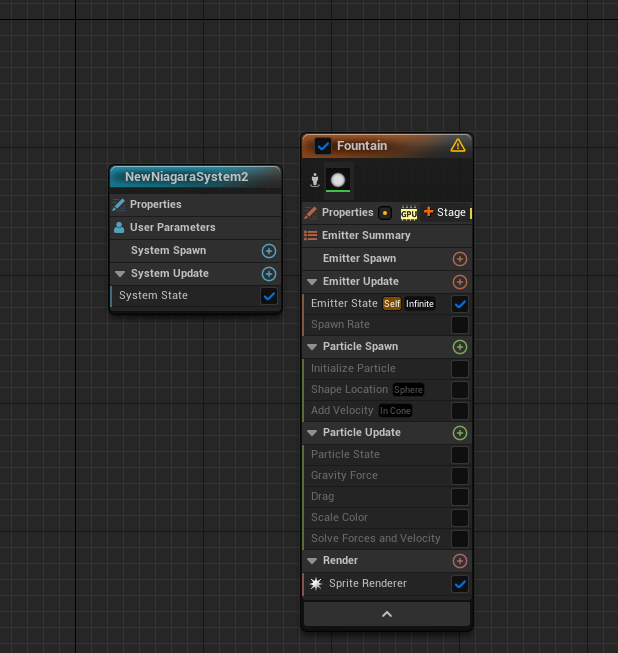
Task: Select the Initialize Particle module
Action: [x=387, y=369]
